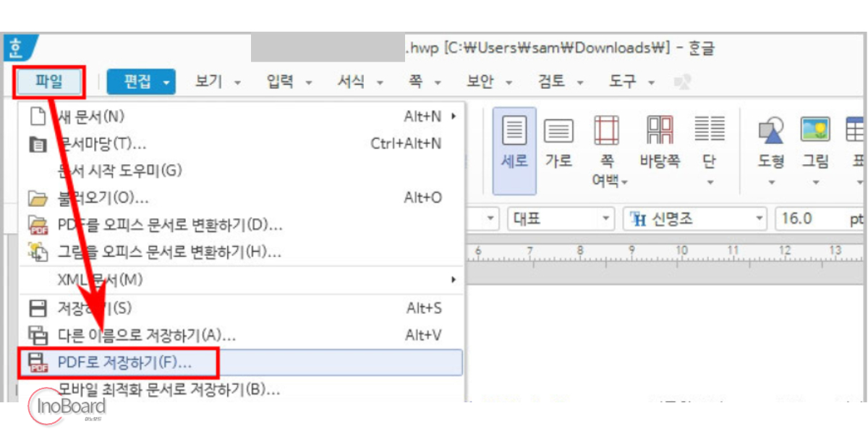Choose 다른 이름으로 저장하기(A)...
Viewport: 868px width, 434px height.
241,335
